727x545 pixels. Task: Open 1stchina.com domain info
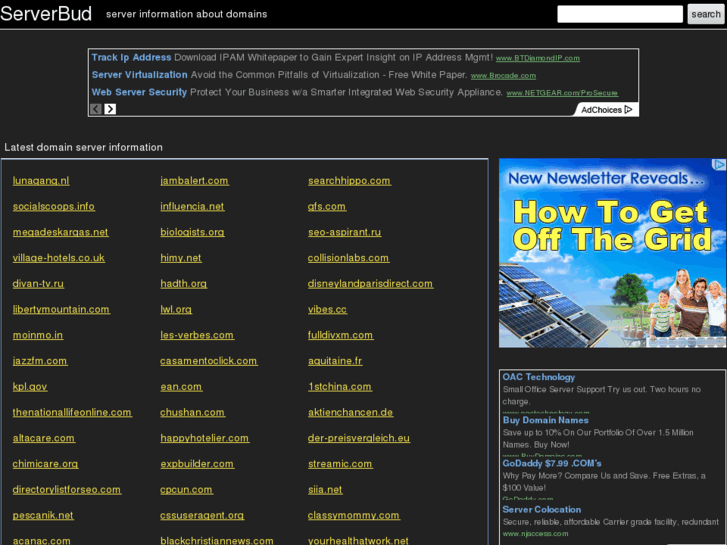click(340, 387)
